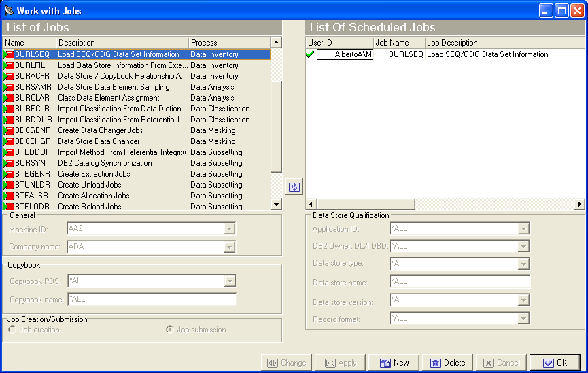This screenshot has height=373, width=588.
Task: Open the Machine ID dropdown
Action: [x=230, y=228]
